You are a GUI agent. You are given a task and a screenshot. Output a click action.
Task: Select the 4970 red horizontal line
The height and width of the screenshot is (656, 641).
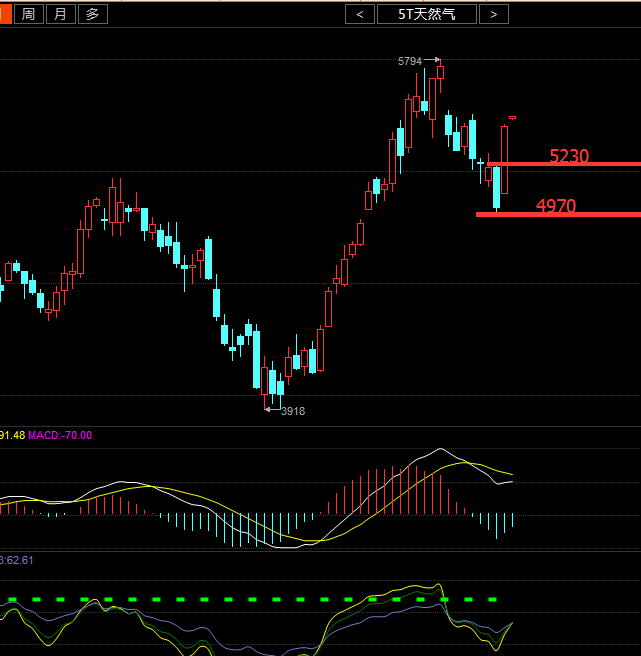558,215
